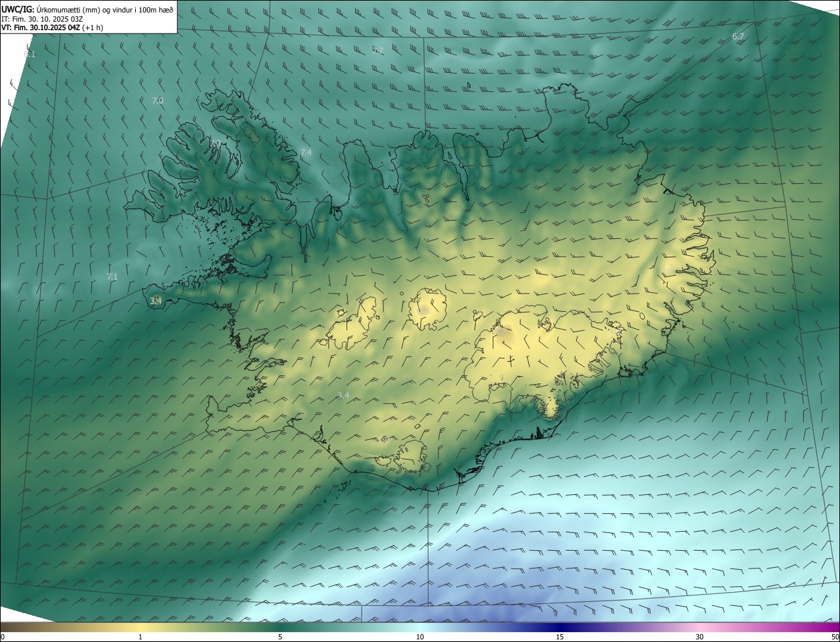Screen dimensions: 840x642
Task: Click the '0' tick on the color scale
Action: click(3, 637)
